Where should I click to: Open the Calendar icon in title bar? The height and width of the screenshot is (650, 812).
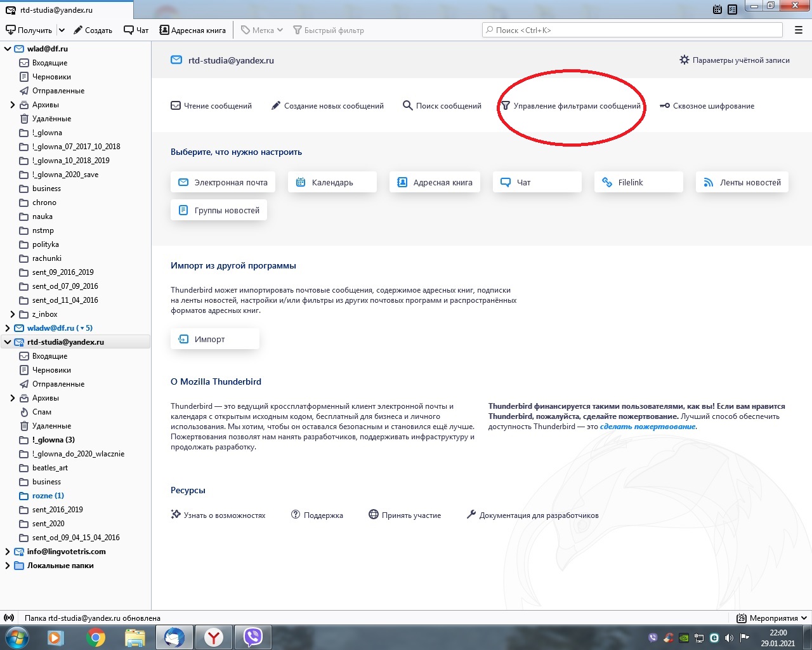point(717,10)
